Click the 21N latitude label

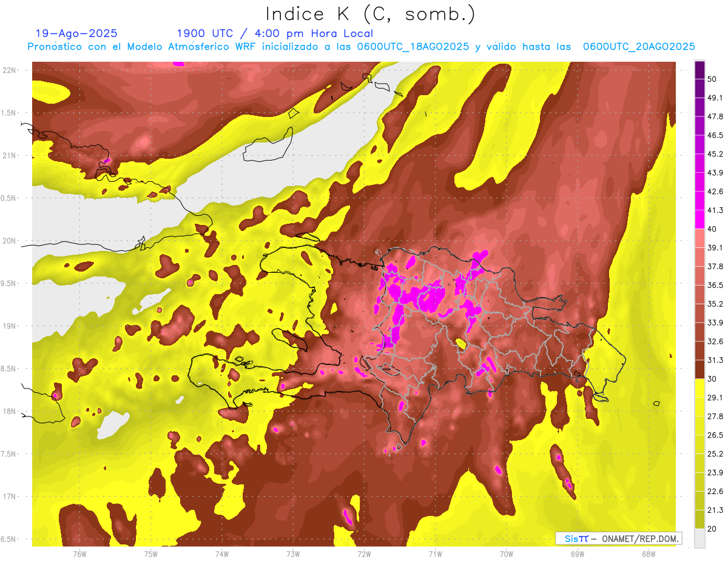10,156
